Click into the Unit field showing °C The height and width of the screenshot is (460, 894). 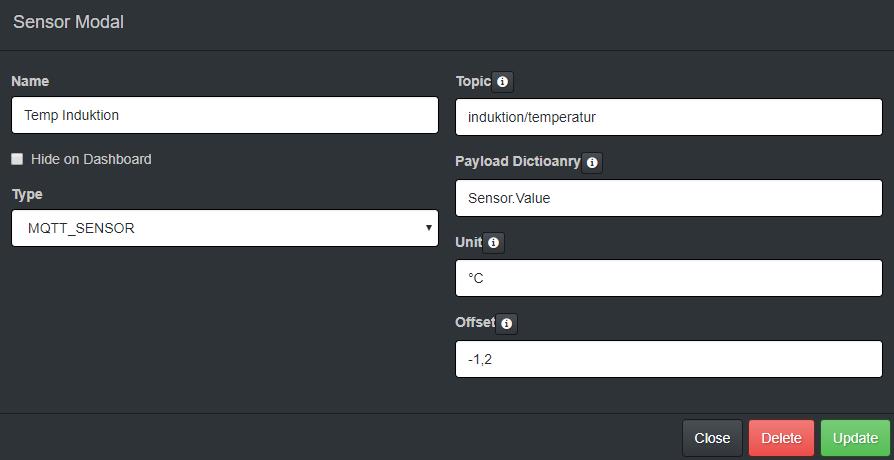[668, 278]
